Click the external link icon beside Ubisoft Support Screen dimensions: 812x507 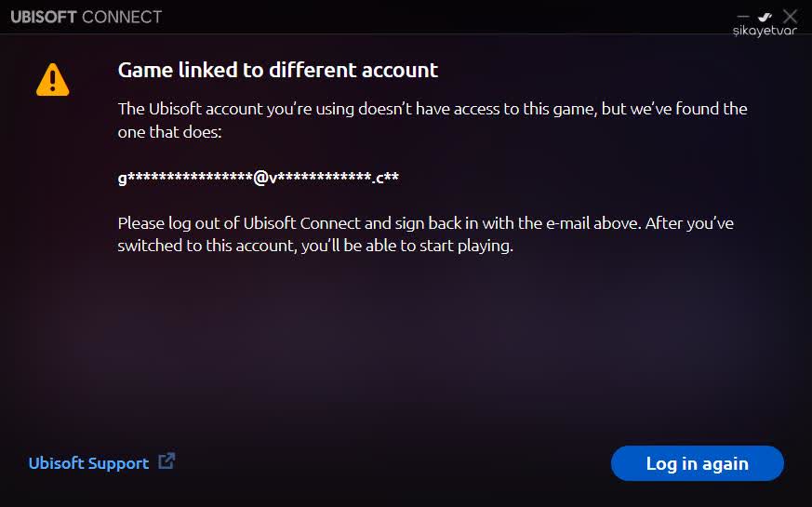pyautogui.click(x=166, y=461)
